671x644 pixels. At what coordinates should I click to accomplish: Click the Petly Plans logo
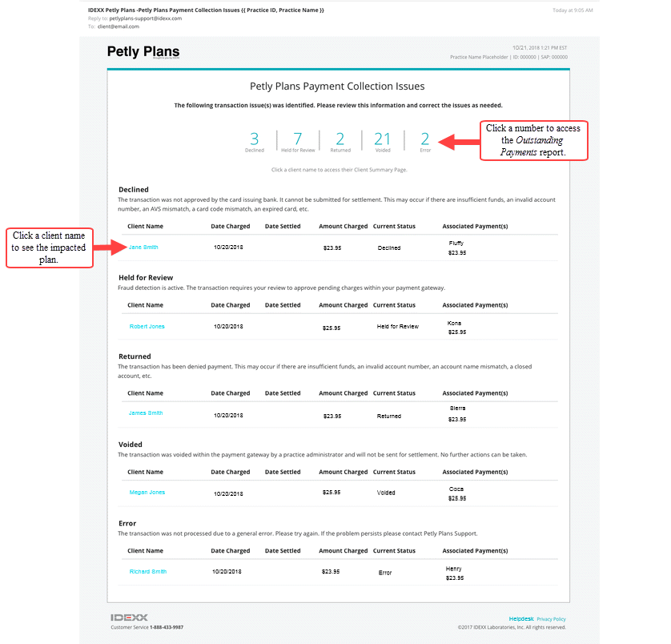click(x=143, y=52)
